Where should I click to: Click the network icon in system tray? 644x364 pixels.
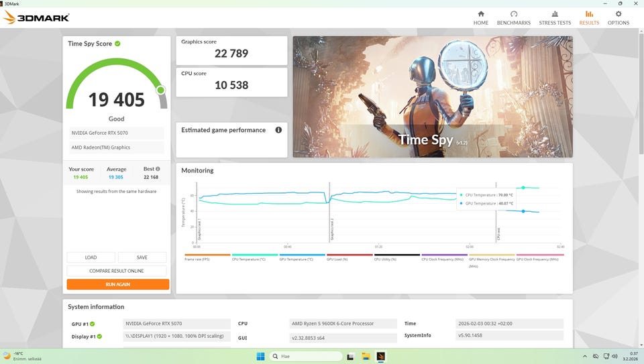coord(606,356)
